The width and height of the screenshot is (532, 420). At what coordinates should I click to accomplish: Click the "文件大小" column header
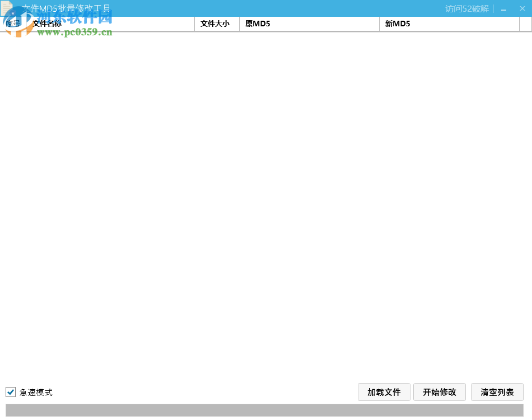(x=216, y=24)
